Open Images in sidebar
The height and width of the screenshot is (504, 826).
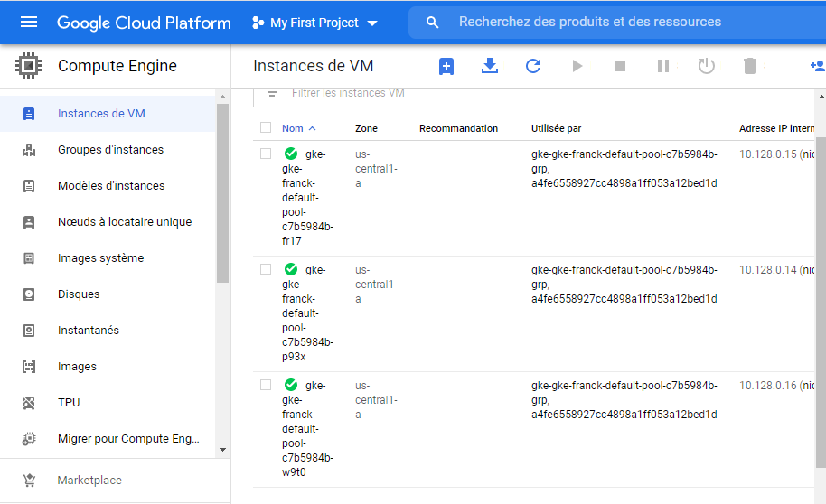(x=108, y=367)
